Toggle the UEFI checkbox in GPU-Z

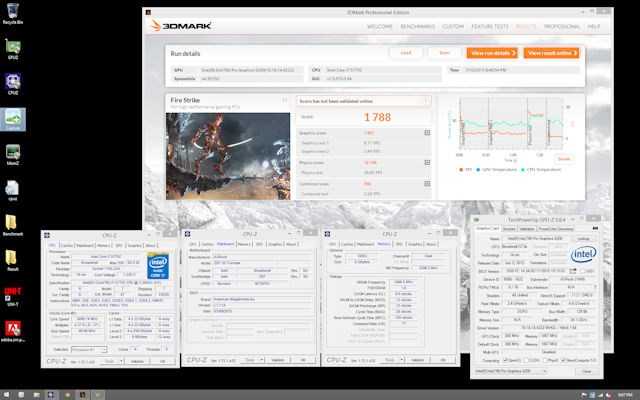point(582,271)
